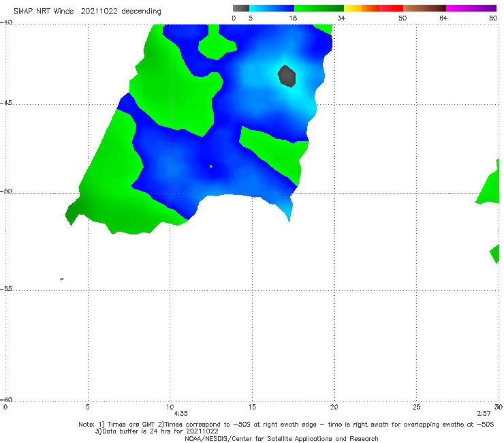Screen dimensions: 504x443
Task: Click the '4:35' swath time label
Action: click(x=181, y=414)
